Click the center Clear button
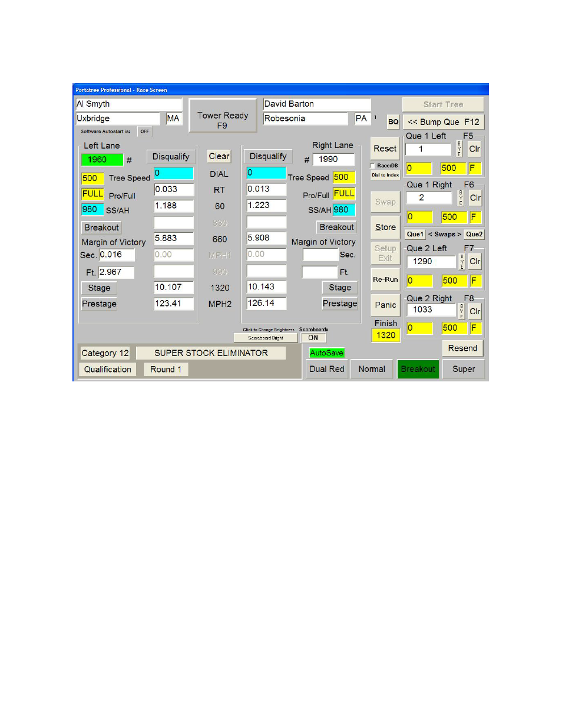Viewport: 562px width, 728px height. tap(219, 156)
